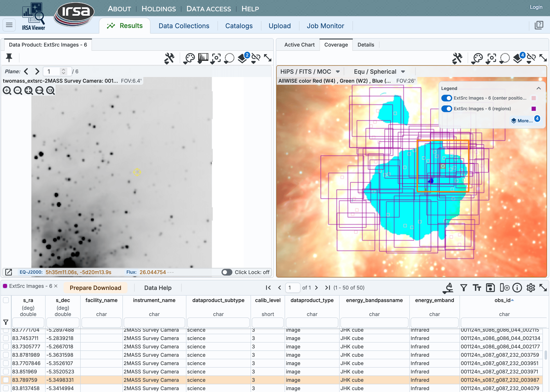Image resolution: width=550 pixels, height=392 pixels.
Task: Click the Login link
Action: [536, 7]
